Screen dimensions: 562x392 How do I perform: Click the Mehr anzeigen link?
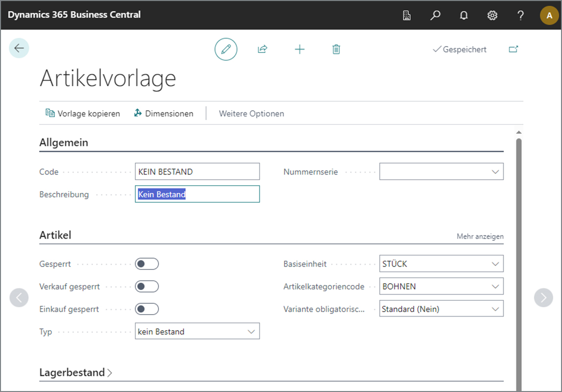(x=480, y=236)
